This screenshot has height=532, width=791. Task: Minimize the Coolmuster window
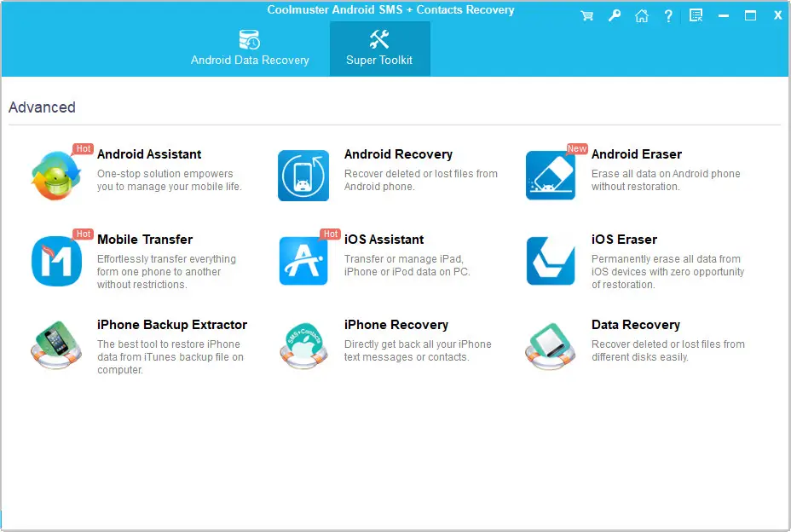coord(724,16)
